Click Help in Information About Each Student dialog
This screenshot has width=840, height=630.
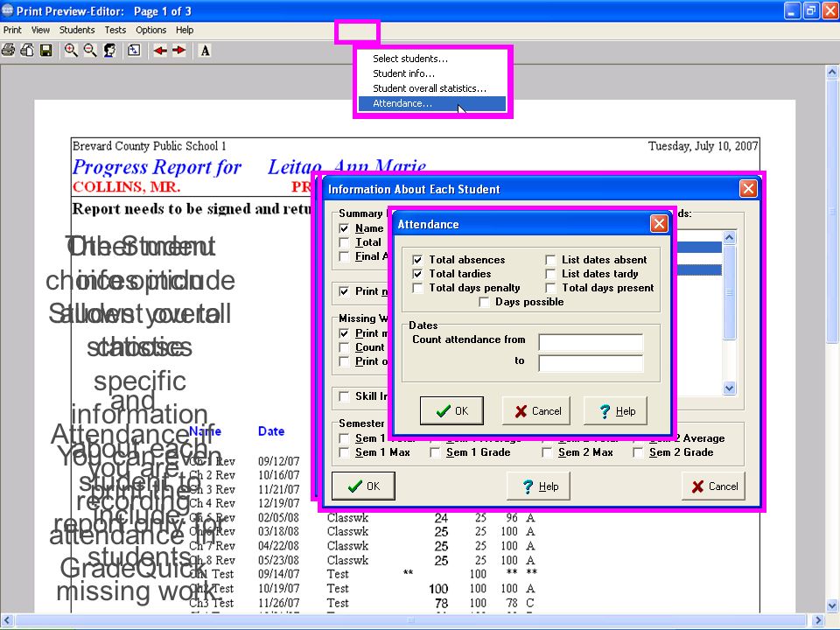538,486
